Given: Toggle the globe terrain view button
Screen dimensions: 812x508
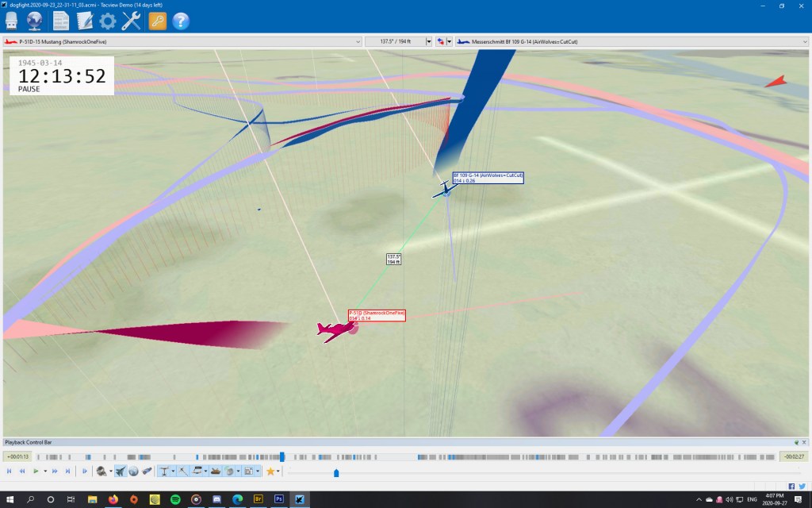Looking at the screenshot, I should (x=134, y=471).
